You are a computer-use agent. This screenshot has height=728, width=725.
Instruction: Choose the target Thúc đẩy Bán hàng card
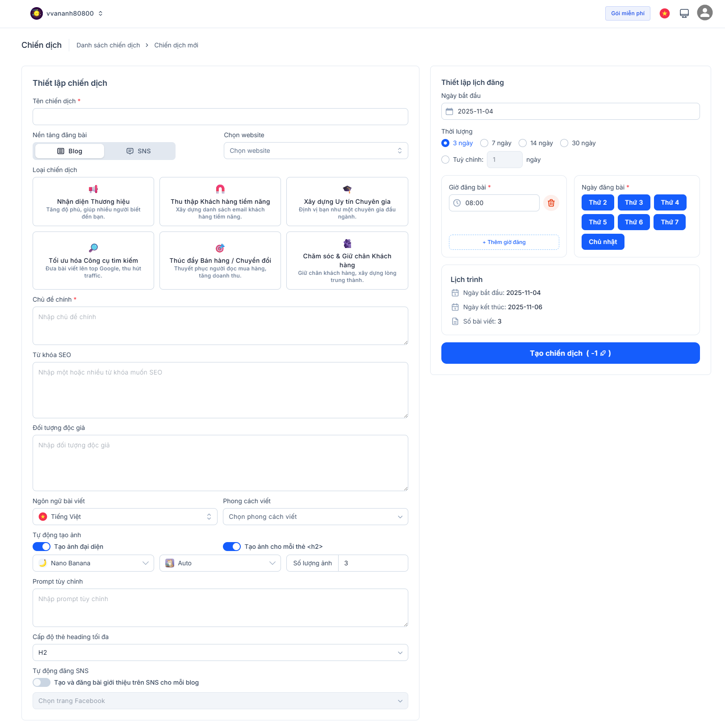tap(220, 261)
